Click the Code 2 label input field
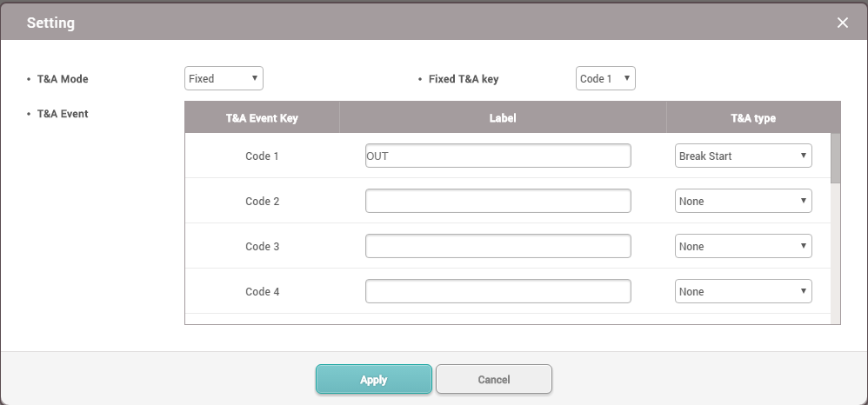This screenshot has width=868, height=405. click(x=497, y=202)
